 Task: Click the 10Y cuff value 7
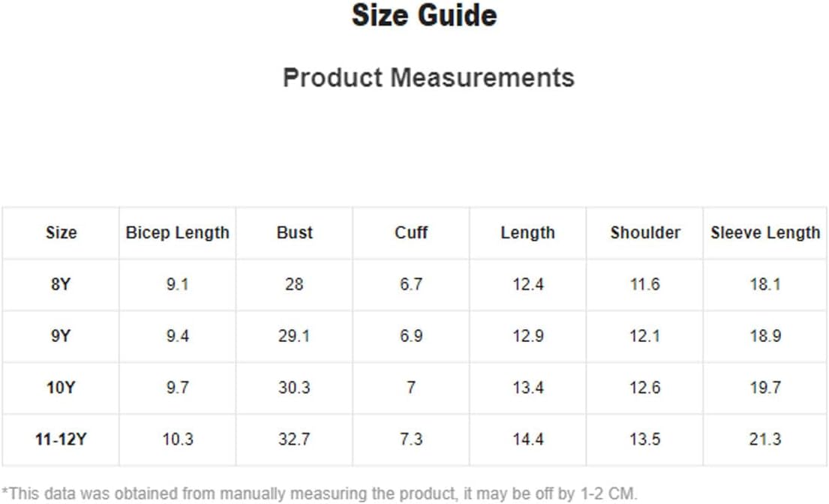[x=411, y=388]
